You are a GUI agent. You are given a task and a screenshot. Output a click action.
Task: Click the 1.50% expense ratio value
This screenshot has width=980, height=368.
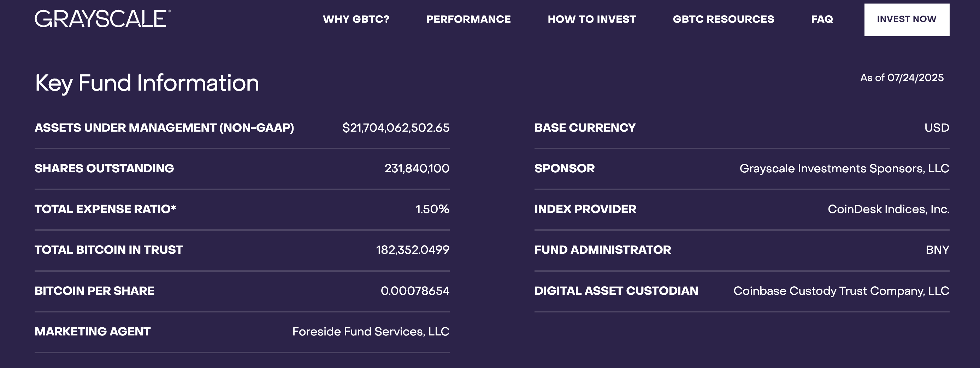click(x=432, y=209)
